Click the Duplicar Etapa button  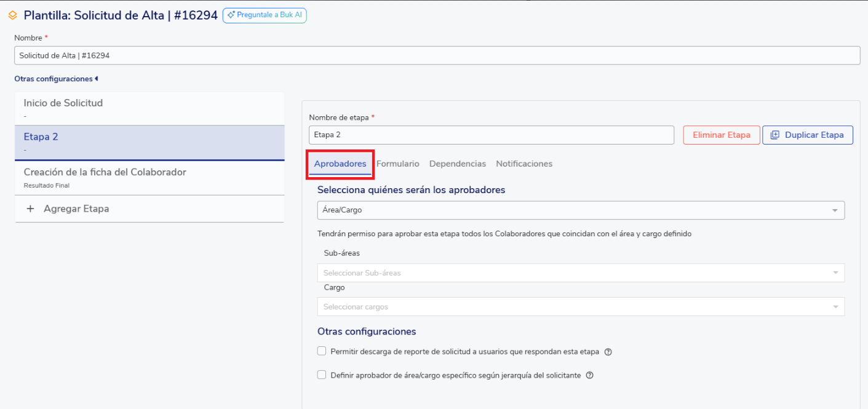(807, 135)
